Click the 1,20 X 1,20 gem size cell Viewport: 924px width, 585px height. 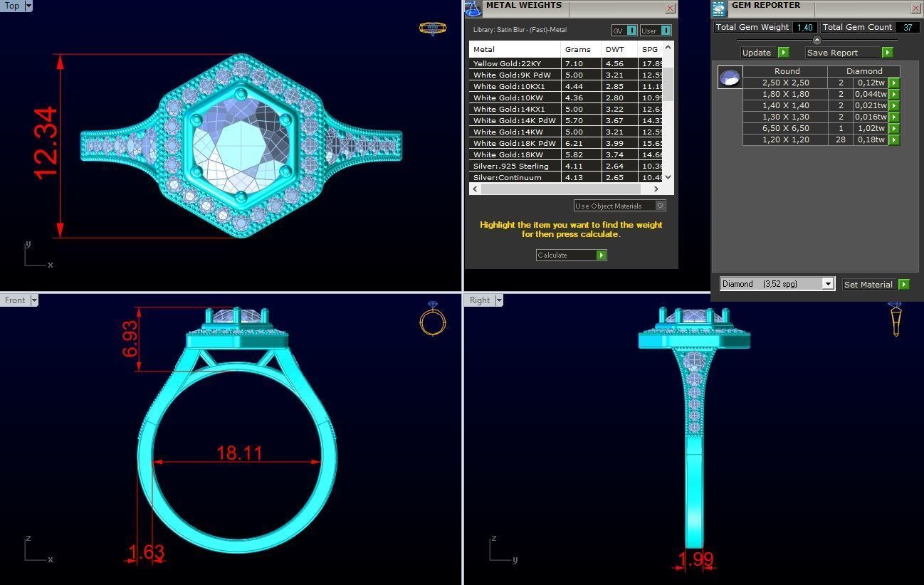(x=786, y=139)
